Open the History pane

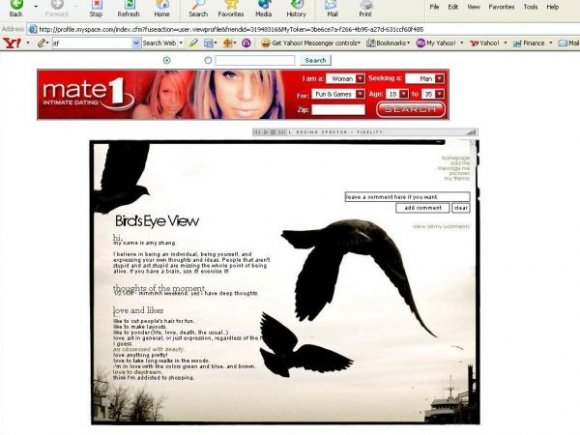coord(296,8)
